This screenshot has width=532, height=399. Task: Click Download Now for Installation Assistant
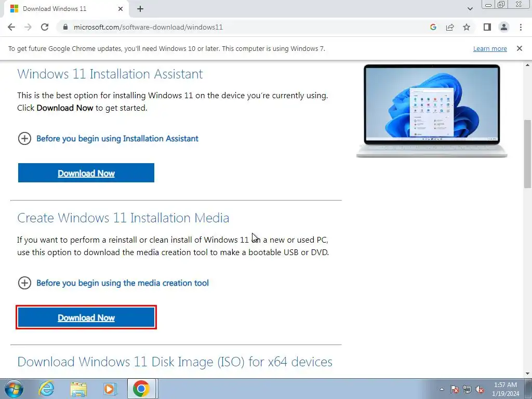[x=86, y=173]
